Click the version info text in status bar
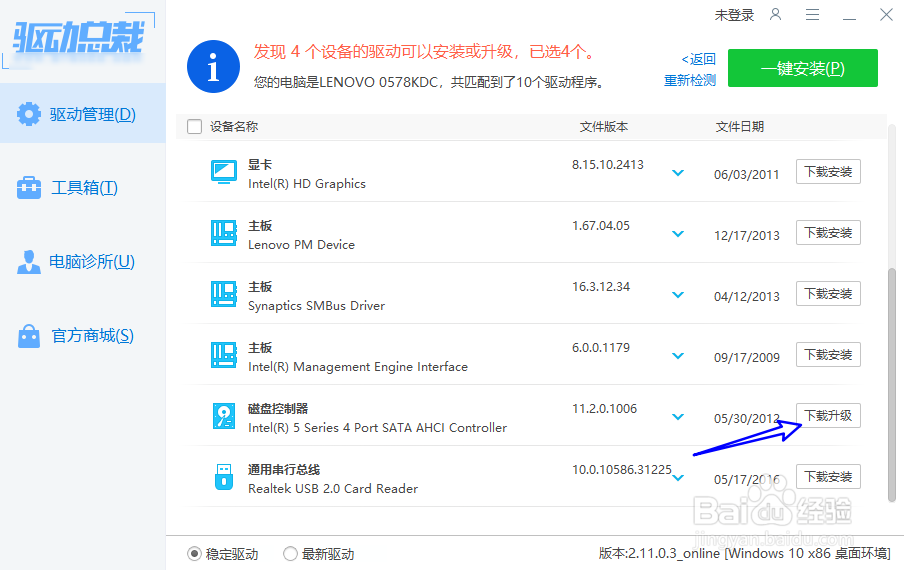 [x=744, y=554]
